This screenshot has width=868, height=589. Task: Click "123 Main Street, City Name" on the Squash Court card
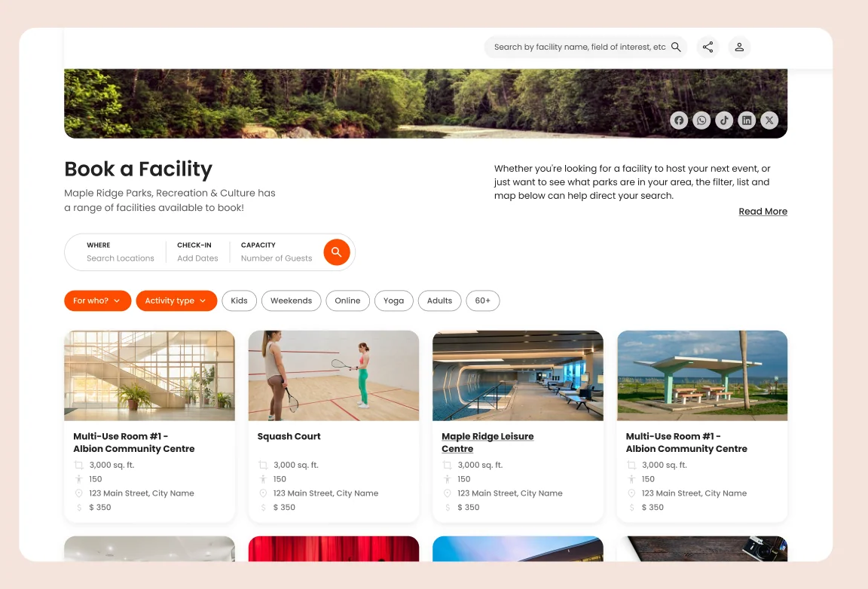coord(325,493)
